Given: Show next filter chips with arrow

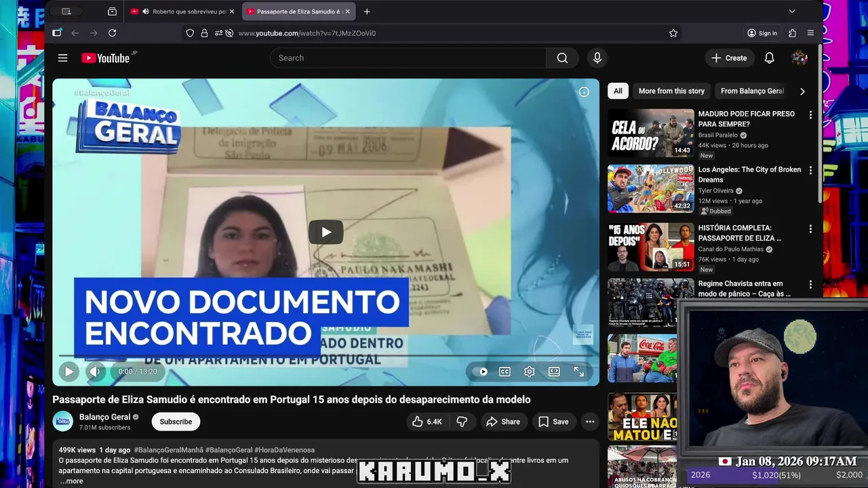Looking at the screenshot, I should [802, 91].
